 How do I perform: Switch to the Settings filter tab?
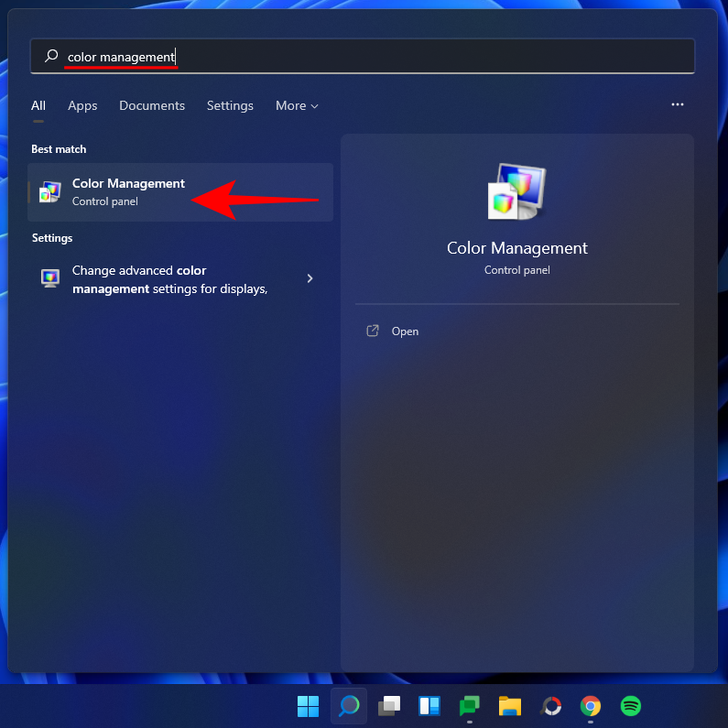[230, 106]
